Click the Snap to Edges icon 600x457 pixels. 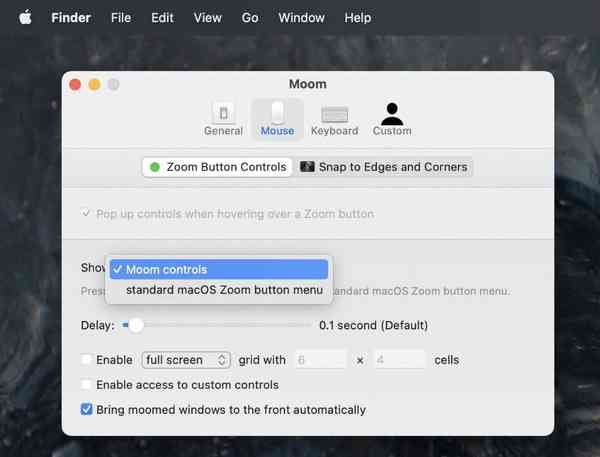tap(307, 167)
